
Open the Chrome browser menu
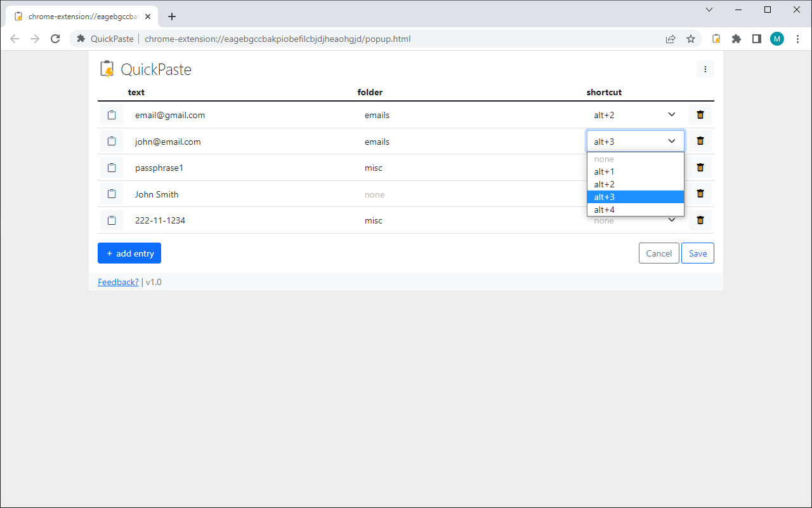[x=797, y=39]
